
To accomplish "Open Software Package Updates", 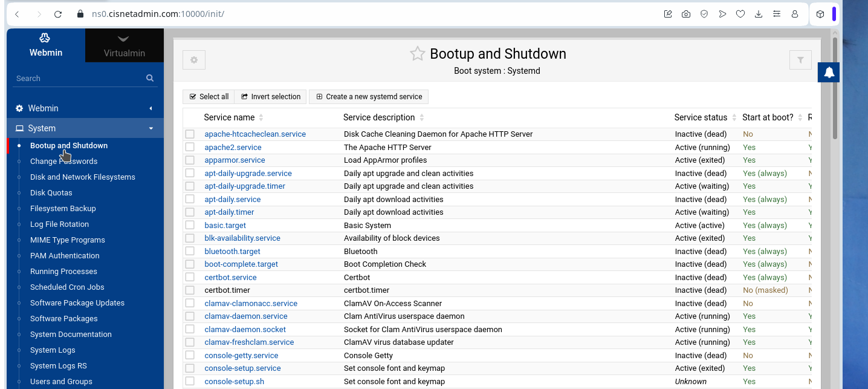I will [x=77, y=303].
